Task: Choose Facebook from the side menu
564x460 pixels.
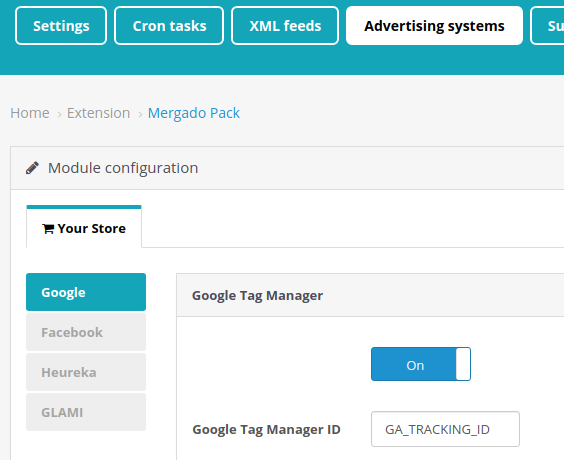Action: [86, 332]
